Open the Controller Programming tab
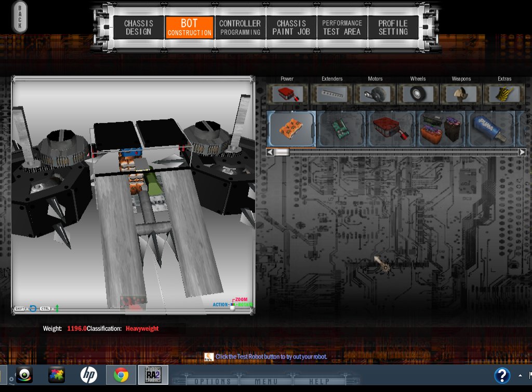This screenshot has width=532, height=392. pos(240,28)
